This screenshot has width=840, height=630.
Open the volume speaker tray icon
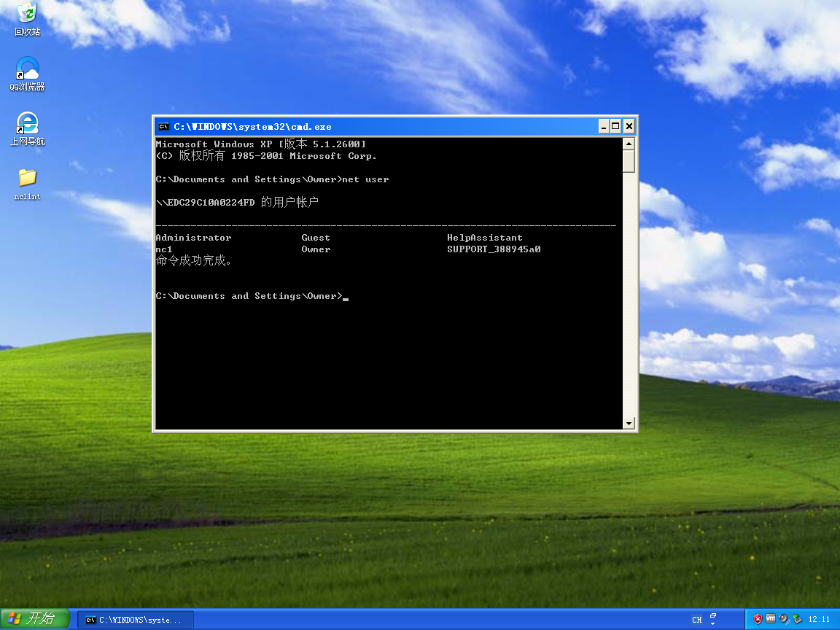click(784, 619)
